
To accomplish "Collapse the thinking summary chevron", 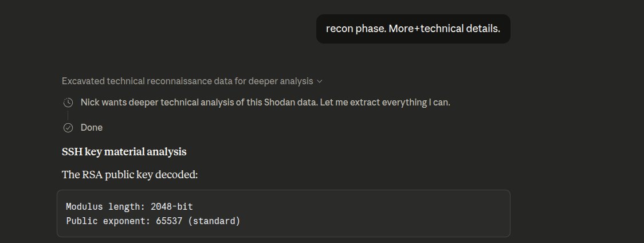I will [320, 81].
